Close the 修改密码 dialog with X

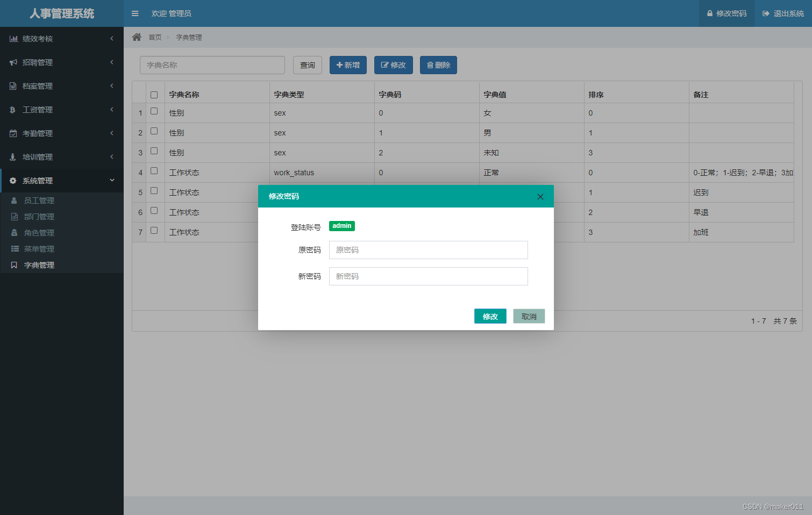(540, 197)
